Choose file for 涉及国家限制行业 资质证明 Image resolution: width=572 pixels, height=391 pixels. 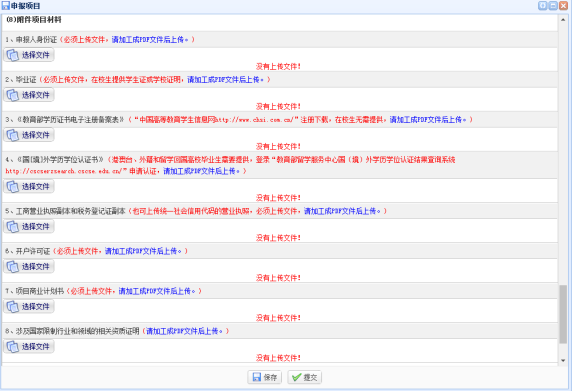coord(29,347)
